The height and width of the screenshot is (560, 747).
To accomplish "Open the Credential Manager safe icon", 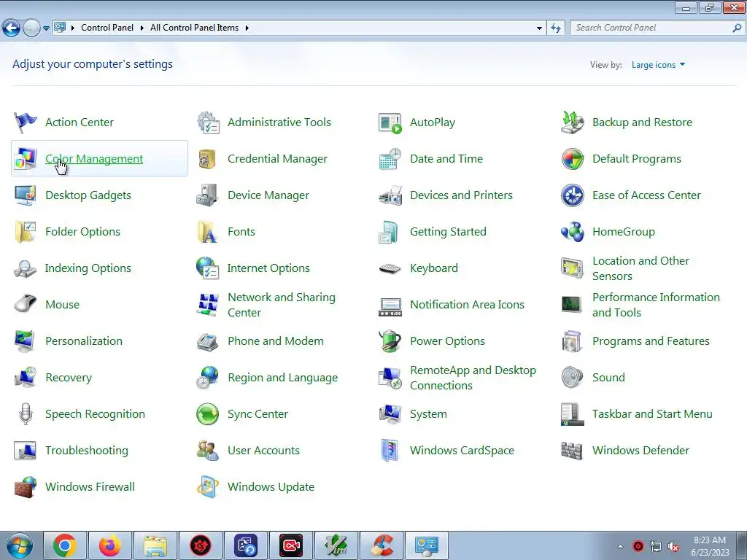I will click(208, 159).
